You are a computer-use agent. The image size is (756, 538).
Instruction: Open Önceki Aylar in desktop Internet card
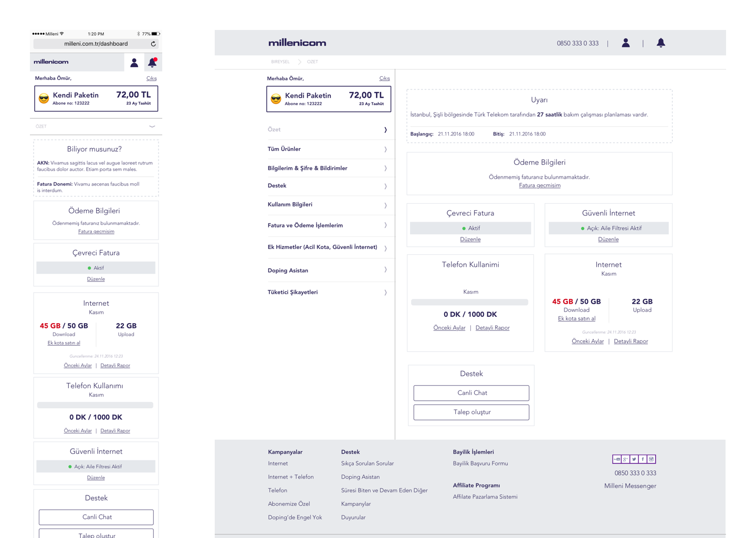(587, 342)
